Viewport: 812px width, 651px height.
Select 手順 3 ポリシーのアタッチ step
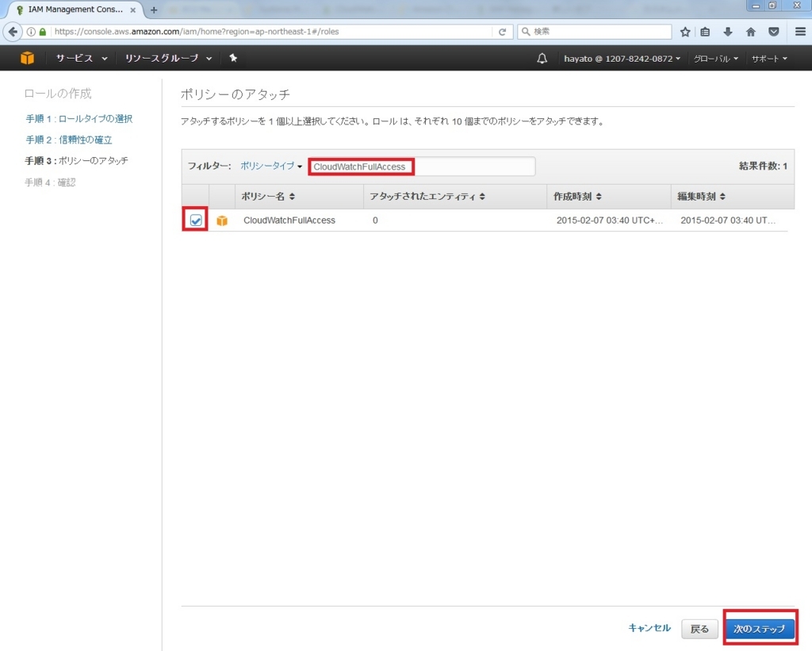(76, 160)
